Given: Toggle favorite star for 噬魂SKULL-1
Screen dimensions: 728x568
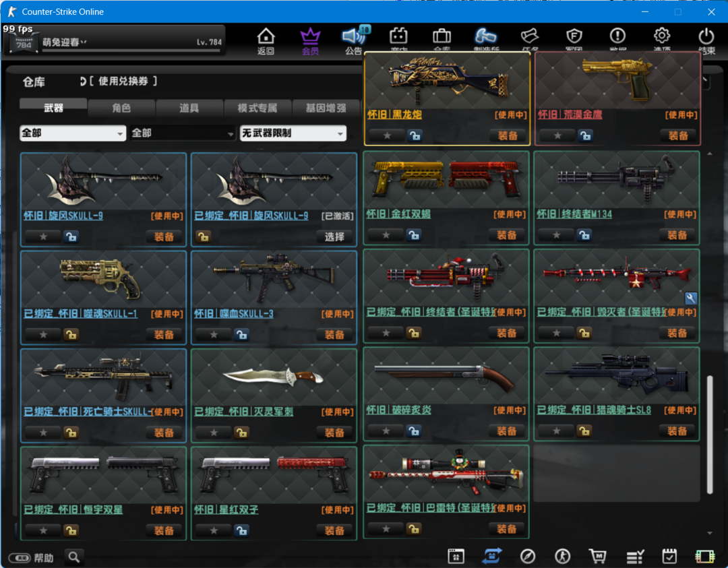Looking at the screenshot, I should coord(43,335).
